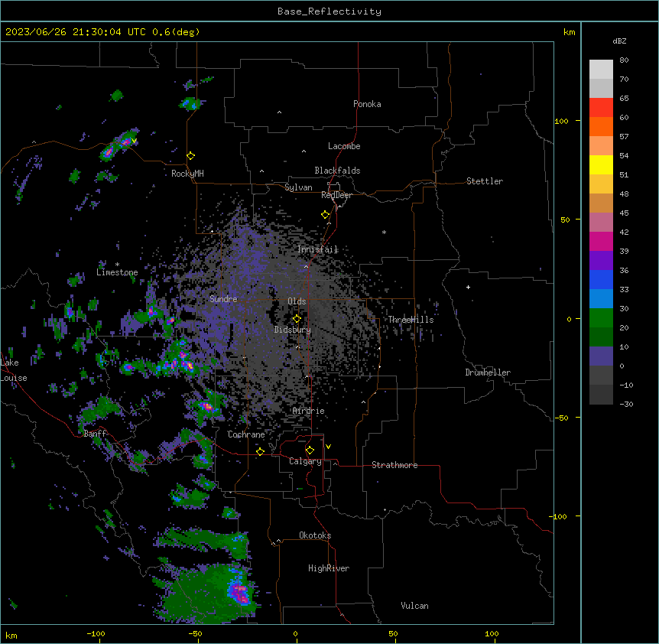Click the ThreeHills label

[411, 320]
